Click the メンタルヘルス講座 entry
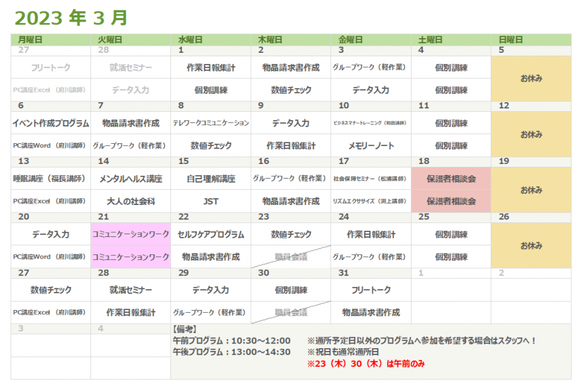The image size is (584, 392). (x=131, y=179)
